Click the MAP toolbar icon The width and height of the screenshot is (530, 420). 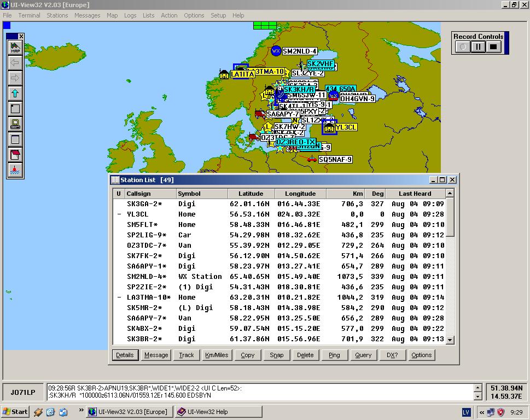(15, 48)
